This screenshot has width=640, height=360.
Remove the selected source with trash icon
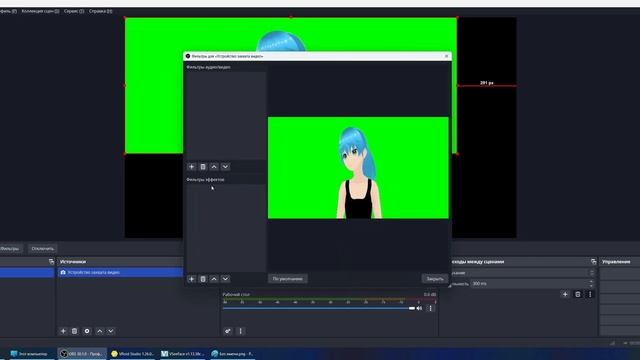(x=74, y=331)
